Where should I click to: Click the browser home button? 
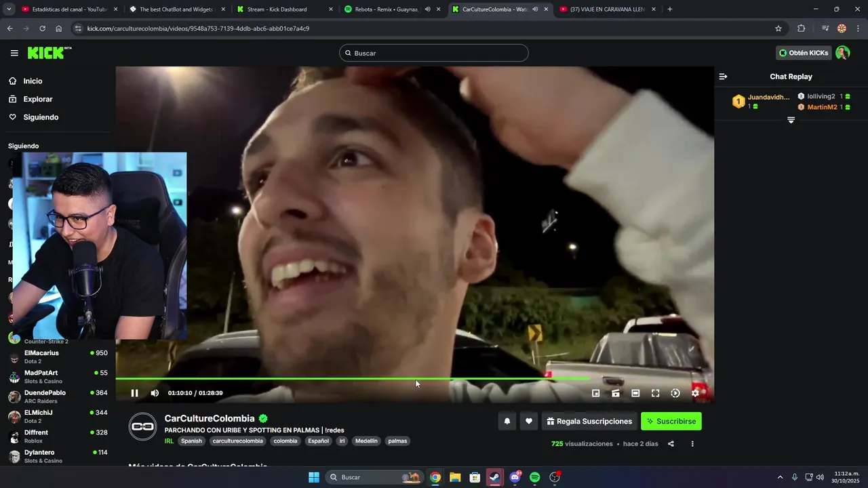click(x=59, y=28)
